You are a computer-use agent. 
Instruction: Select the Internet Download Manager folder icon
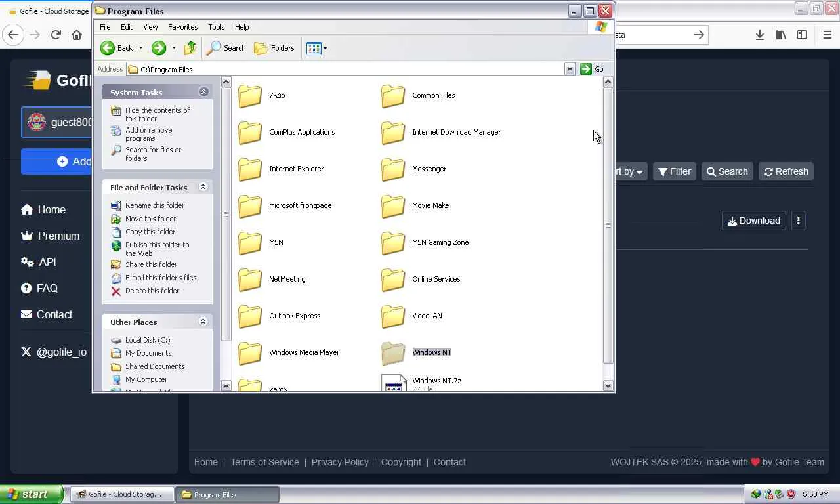(393, 133)
